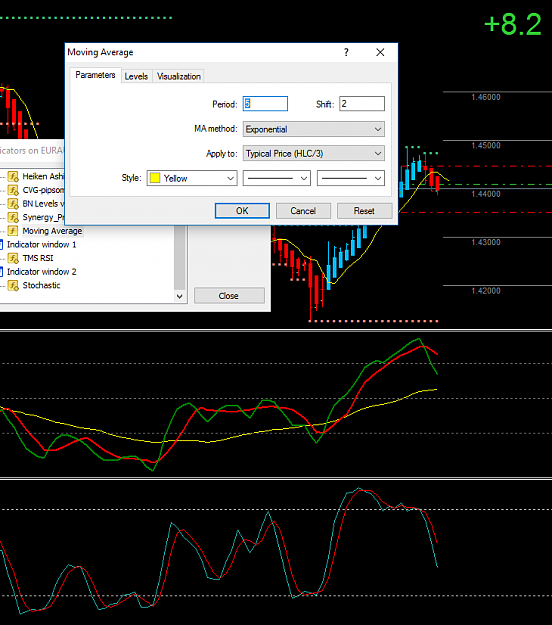
Task: Select Moving Average in indicators list
Action: click(52, 231)
